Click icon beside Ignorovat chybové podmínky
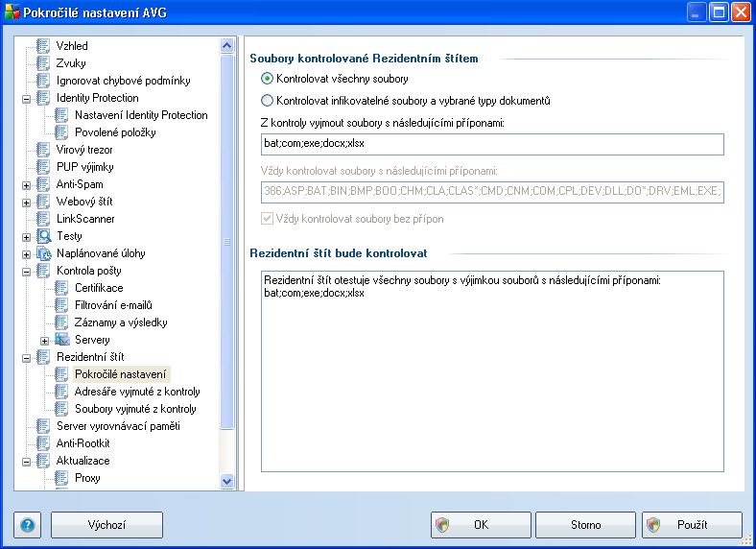 coord(43,81)
